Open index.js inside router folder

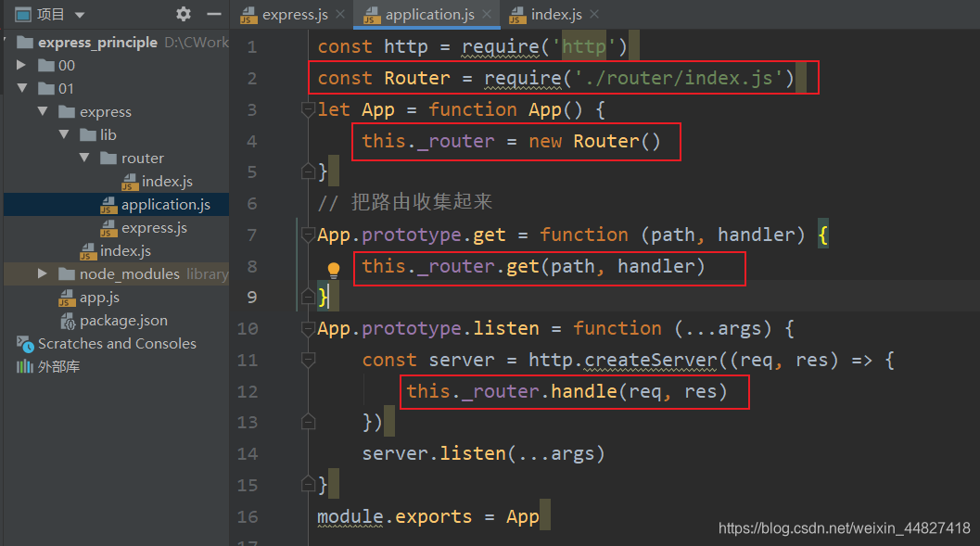tap(167, 181)
